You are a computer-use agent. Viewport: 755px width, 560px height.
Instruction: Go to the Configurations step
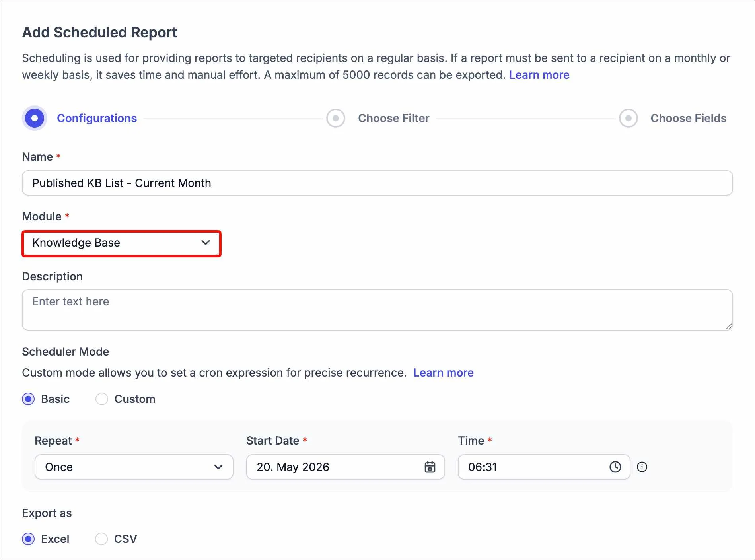[97, 118]
